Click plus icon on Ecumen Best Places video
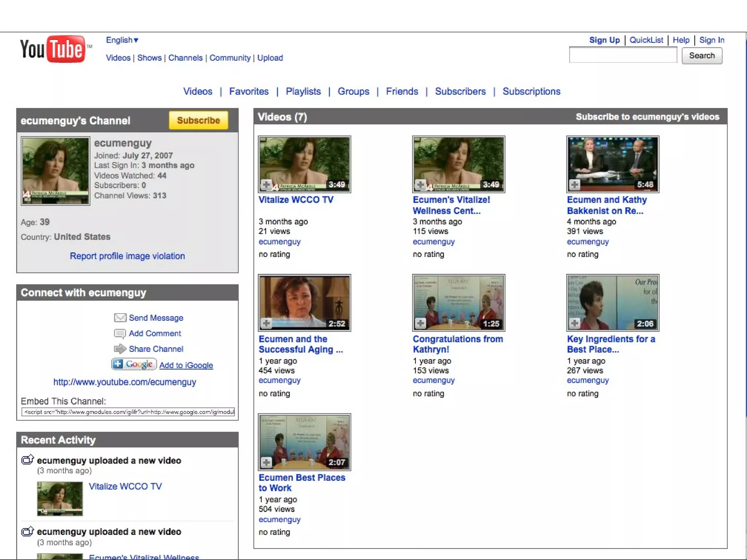This screenshot has height=560, width=747. coord(266,462)
